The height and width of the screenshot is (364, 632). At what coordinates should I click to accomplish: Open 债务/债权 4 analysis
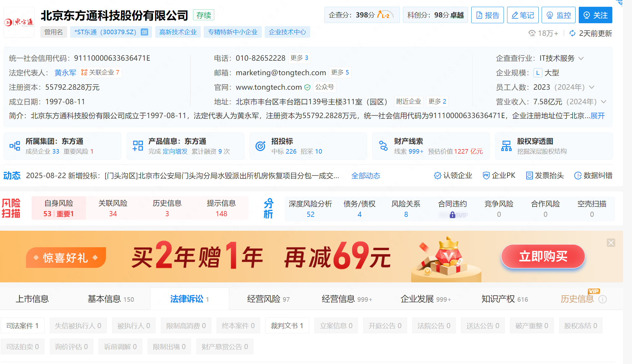tap(360, 209)
